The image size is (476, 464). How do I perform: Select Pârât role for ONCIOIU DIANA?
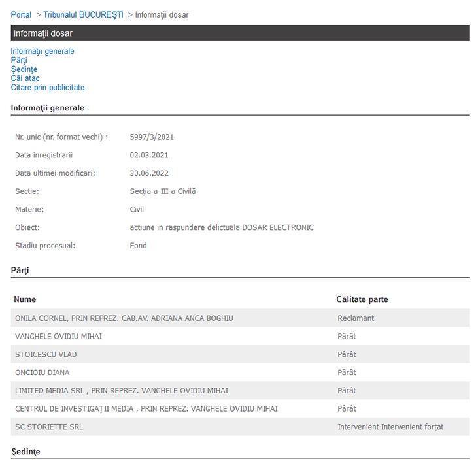(347, 373)
